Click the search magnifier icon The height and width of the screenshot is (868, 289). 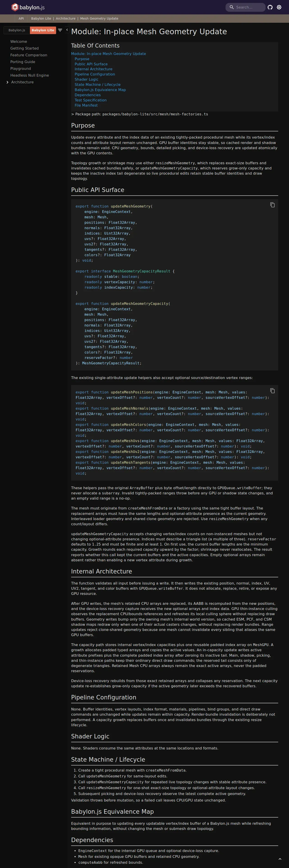(231, 7)
